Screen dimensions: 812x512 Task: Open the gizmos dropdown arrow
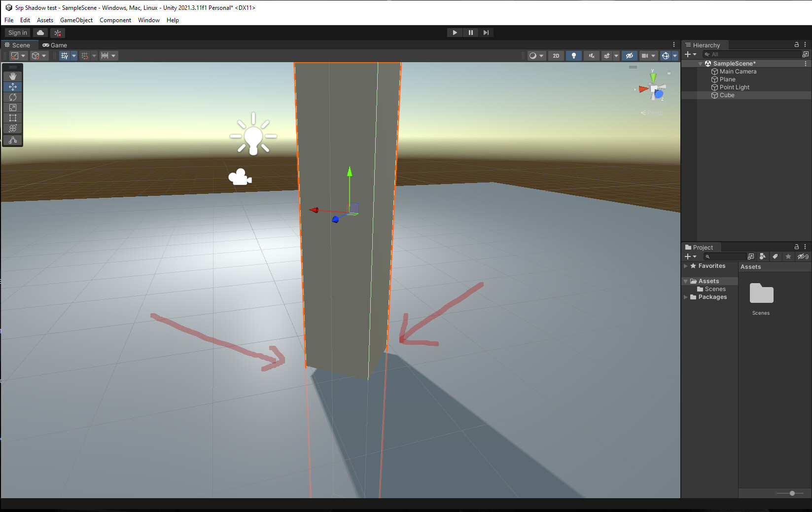675,56
